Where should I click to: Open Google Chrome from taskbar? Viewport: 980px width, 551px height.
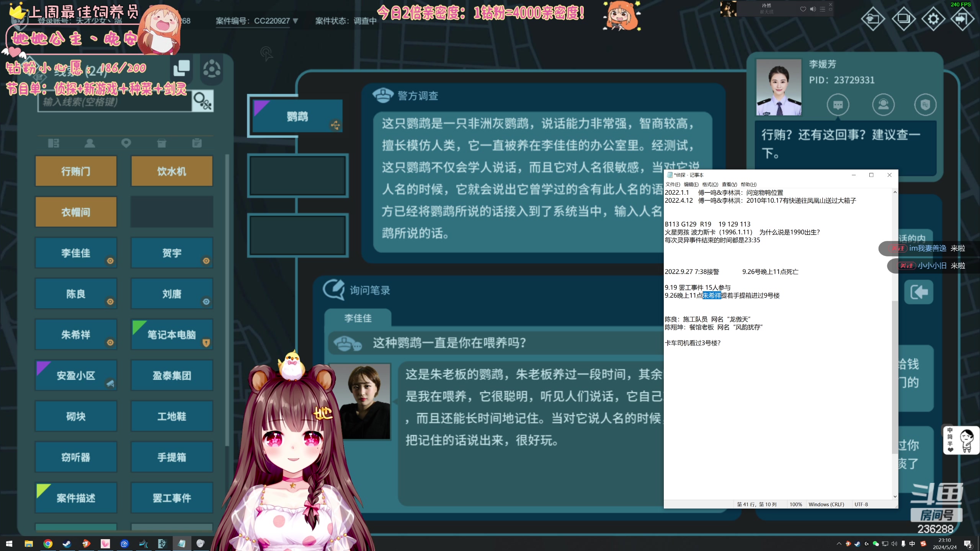48,543
